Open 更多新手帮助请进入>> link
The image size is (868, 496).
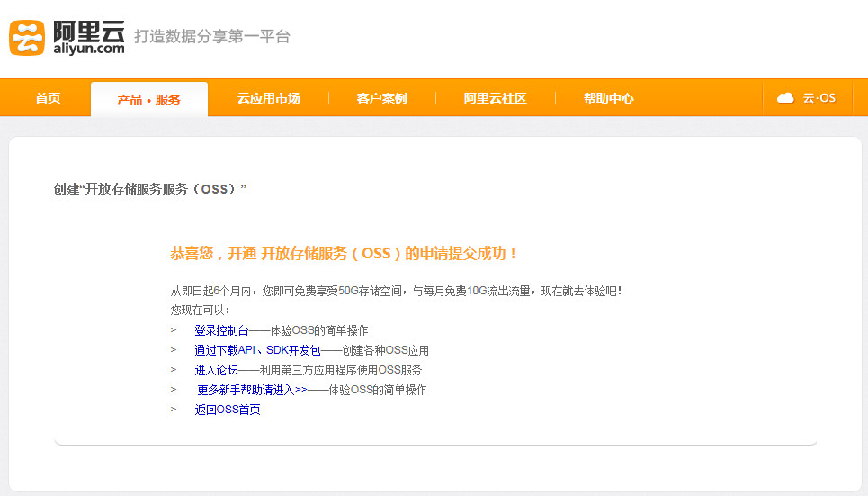pos(252,390)
